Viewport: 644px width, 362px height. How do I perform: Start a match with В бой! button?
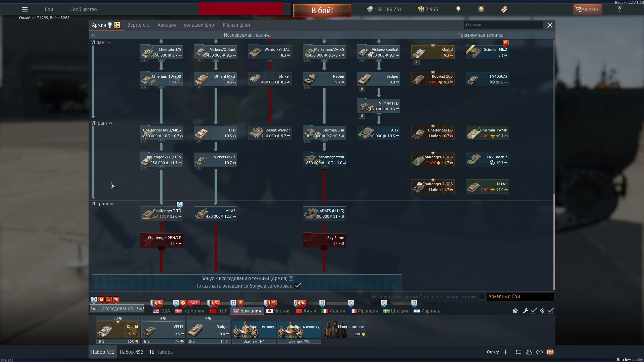click(x=322, y=10)
